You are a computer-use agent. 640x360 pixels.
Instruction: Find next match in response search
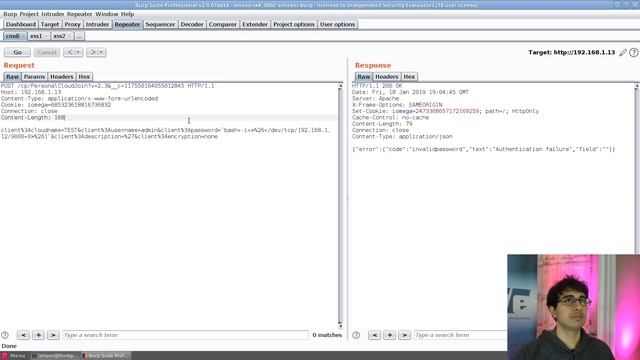[x=404, y=335]
